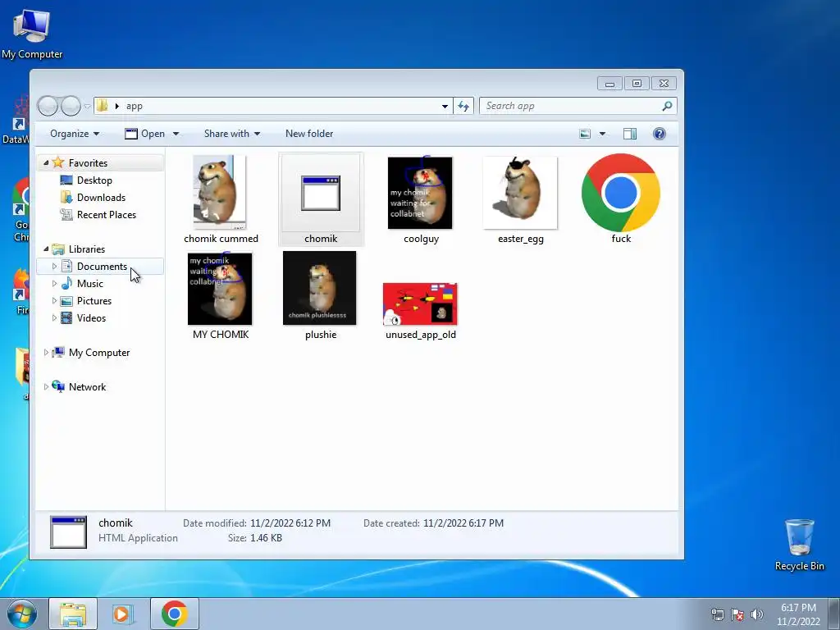Click the Recycle Bin desktop icon
840x630 pixels.
coord(799,545)
